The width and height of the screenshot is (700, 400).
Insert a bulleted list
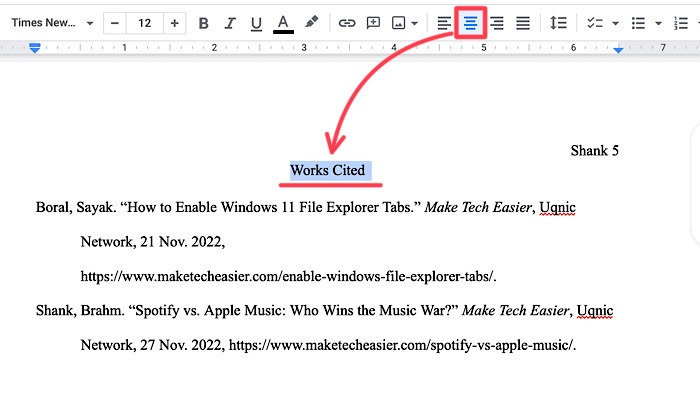[638, 23]
